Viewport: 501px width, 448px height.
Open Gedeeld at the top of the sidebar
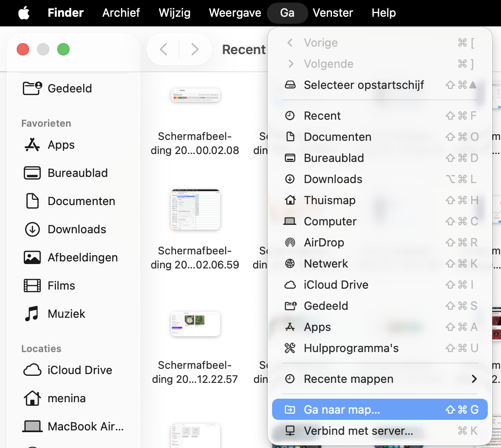(x=70, y=88)
